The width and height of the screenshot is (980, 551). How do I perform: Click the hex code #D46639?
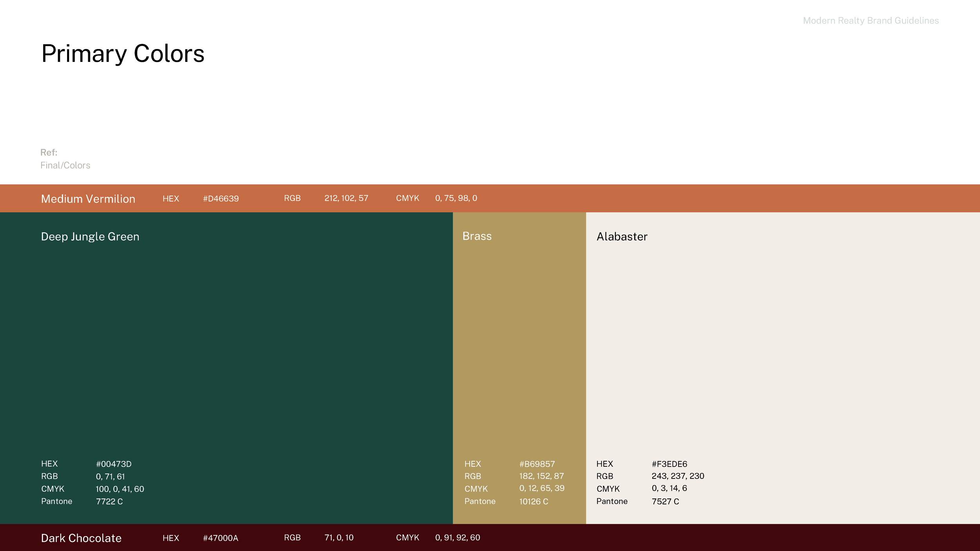[221, 199]
